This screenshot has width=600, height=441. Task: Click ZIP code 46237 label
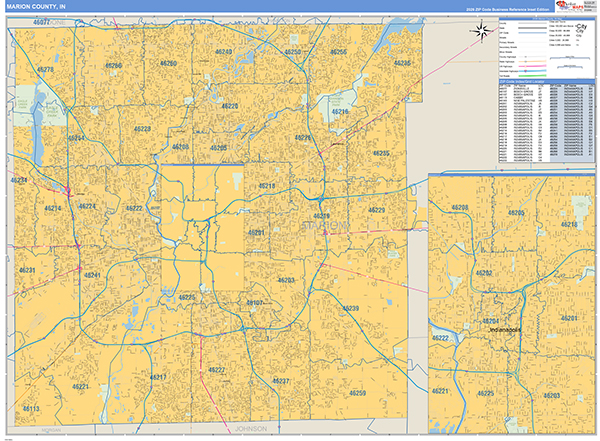pos(282,381)
